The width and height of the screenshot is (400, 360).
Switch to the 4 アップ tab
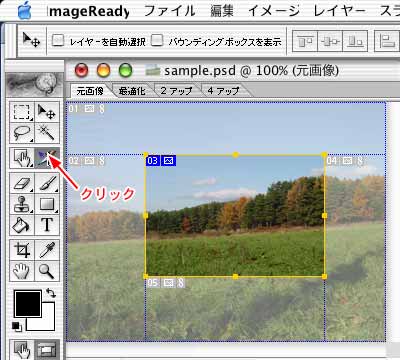[223, 90]
